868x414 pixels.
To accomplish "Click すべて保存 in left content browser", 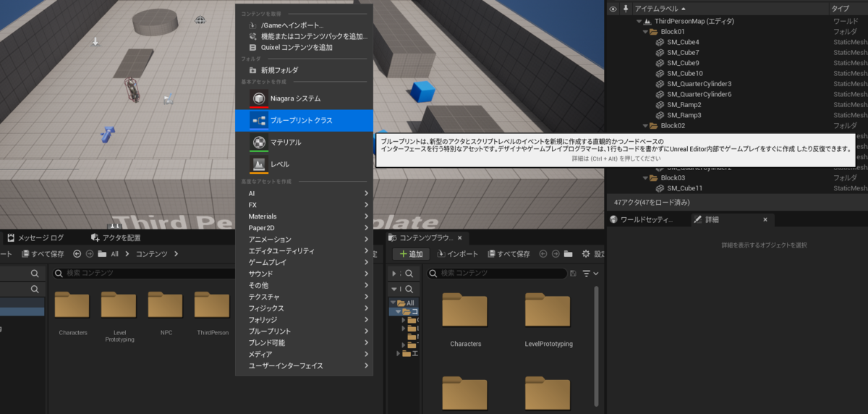I will (43, 254).
